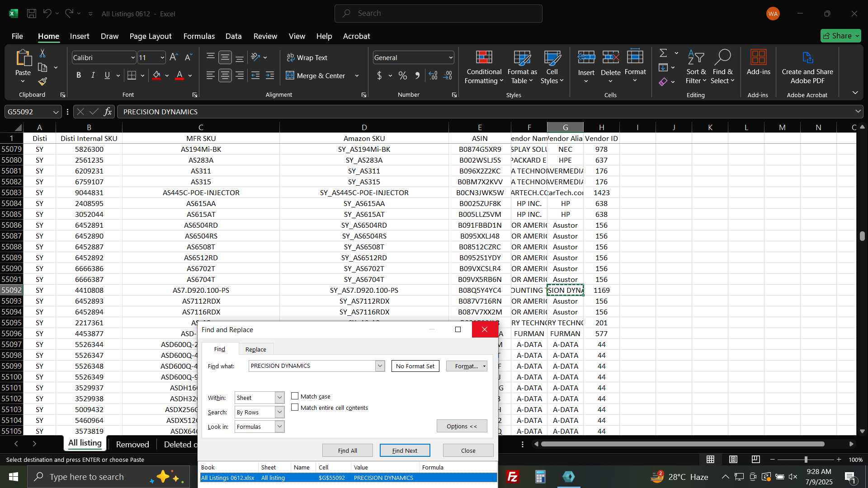Click the Cut scissors icon
868x488 pixels.
42,53
